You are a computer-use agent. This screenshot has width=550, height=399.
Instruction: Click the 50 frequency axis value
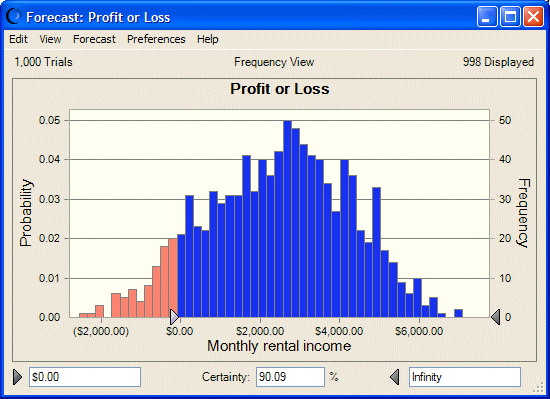(x=505, y=120)
